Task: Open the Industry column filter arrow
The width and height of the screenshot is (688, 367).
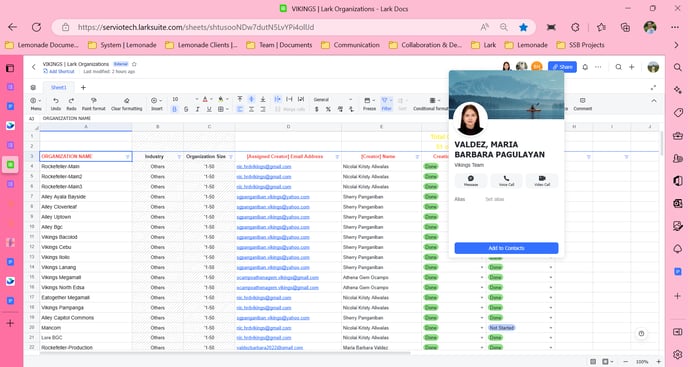Action: pos(179,157)
